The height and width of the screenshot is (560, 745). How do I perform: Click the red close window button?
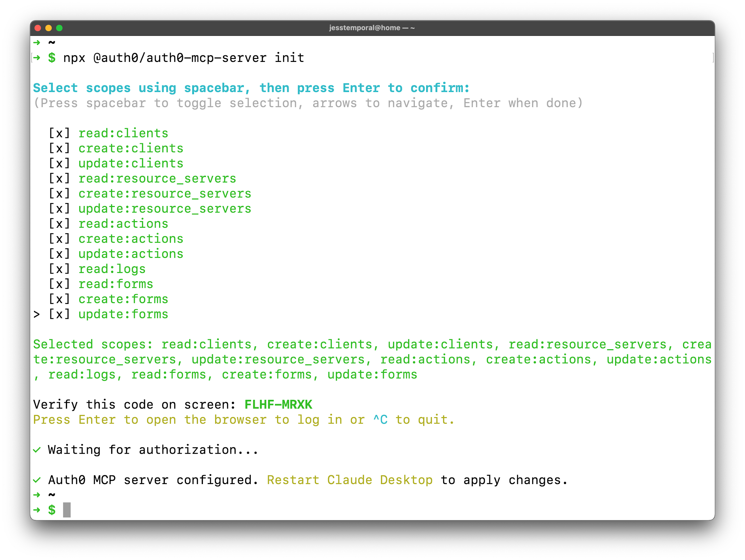point(38,28)
